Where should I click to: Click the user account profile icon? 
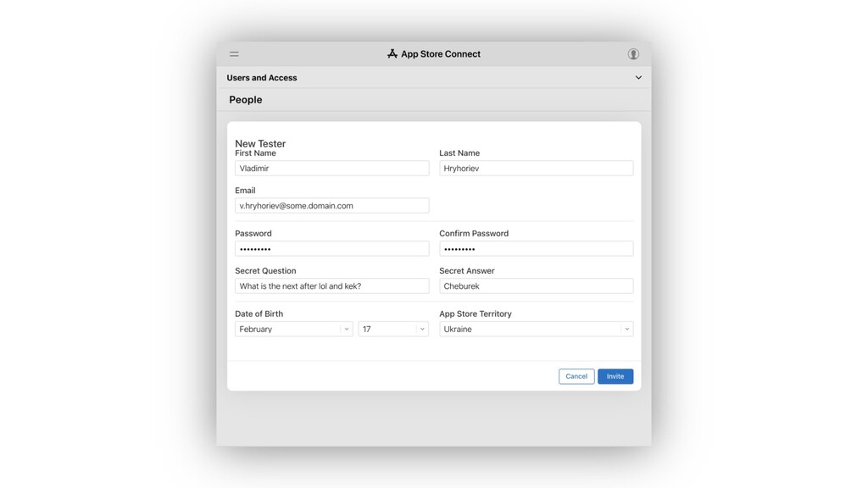pos(633,53)
